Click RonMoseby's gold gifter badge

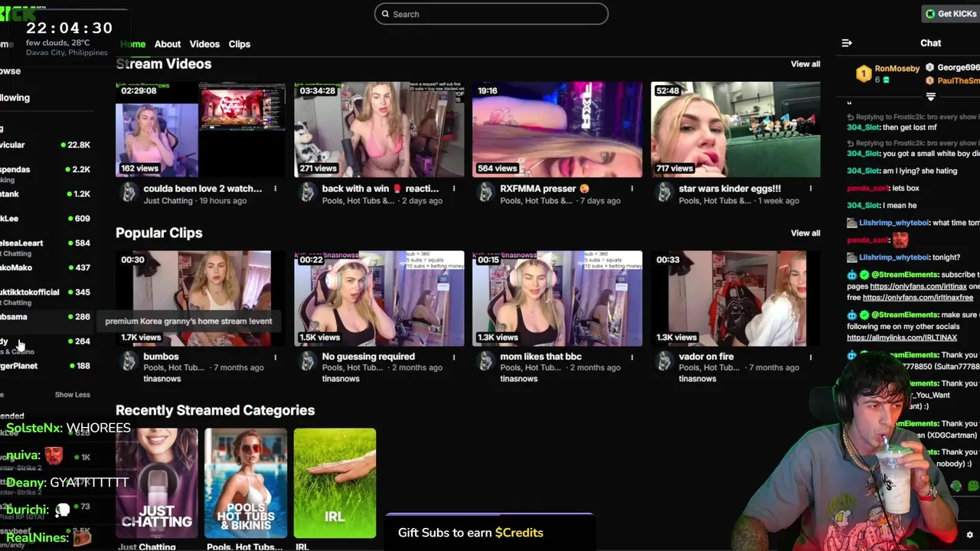point(864,73)
